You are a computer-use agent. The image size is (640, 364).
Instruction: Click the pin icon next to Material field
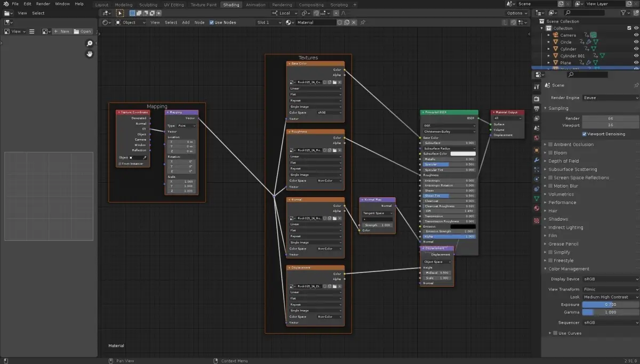click(x=363, y=22)
